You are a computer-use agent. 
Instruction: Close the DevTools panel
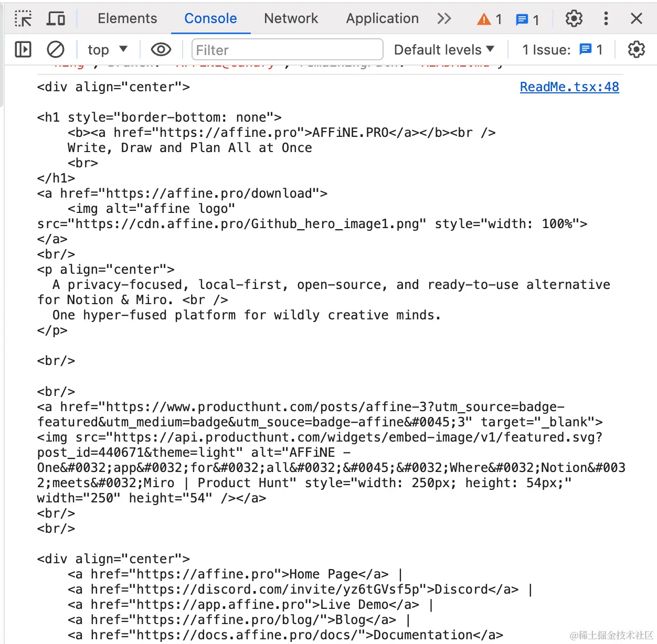coord(636,18)
